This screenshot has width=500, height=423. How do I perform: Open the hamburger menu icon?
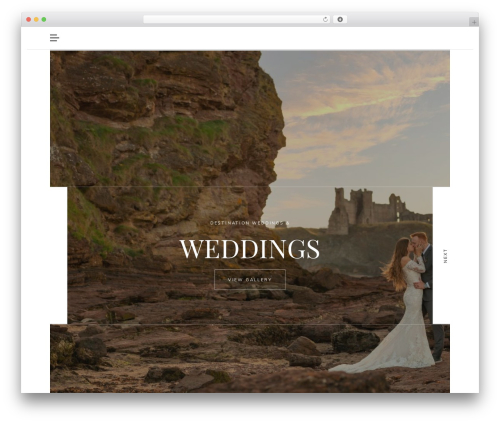(x=54, y=38)
